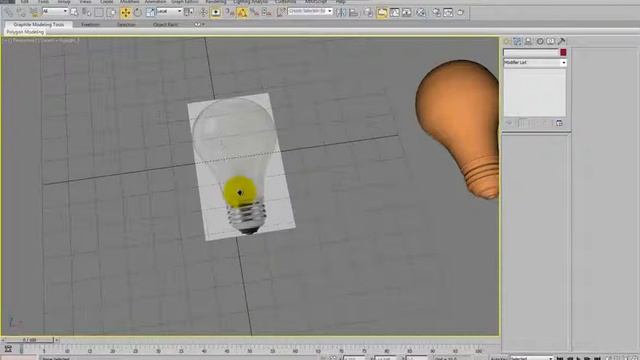Toggle the Spinner Snap button
Screen dimensions: 640x360
point(267,13)
